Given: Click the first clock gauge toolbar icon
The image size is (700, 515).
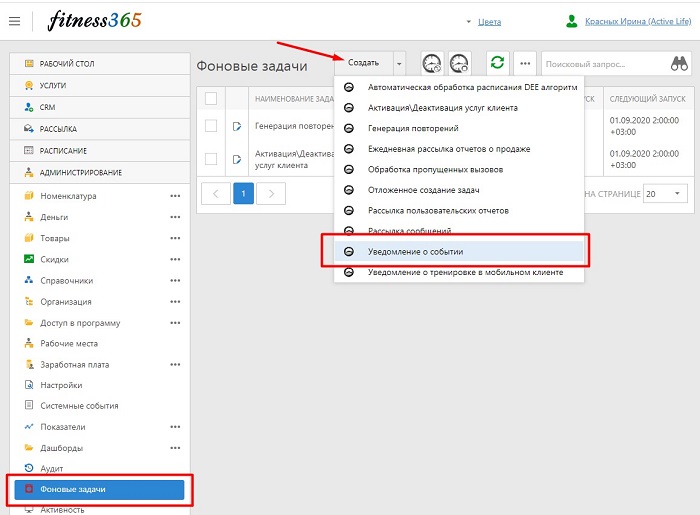Looking at the screenshot, I should click(x=432, y=63).
